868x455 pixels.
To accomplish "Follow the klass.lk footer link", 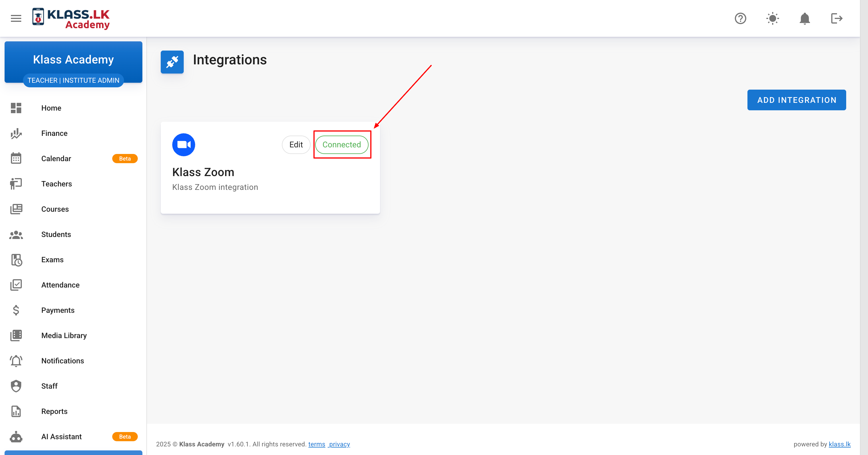I will pos(839,444).
